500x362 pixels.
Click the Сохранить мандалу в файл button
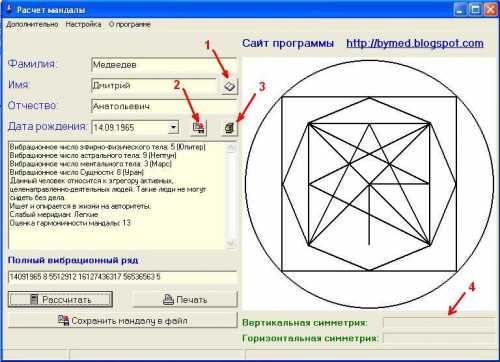[123, 320]
